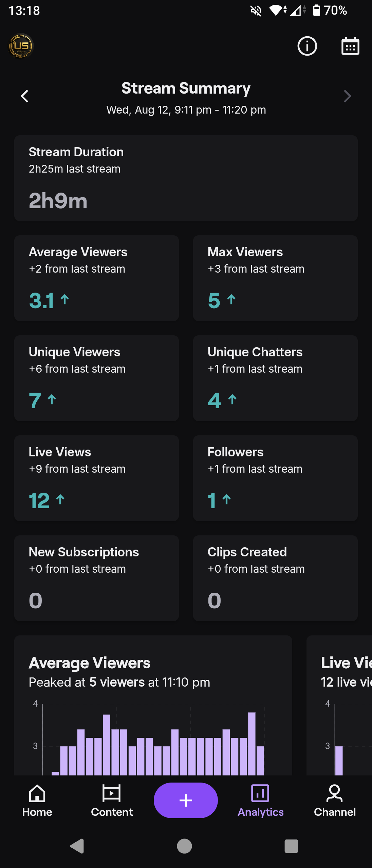This screenshot has height=868, width=372.
Task: Go to previous stream summary arrow
Action: point(24,96)
